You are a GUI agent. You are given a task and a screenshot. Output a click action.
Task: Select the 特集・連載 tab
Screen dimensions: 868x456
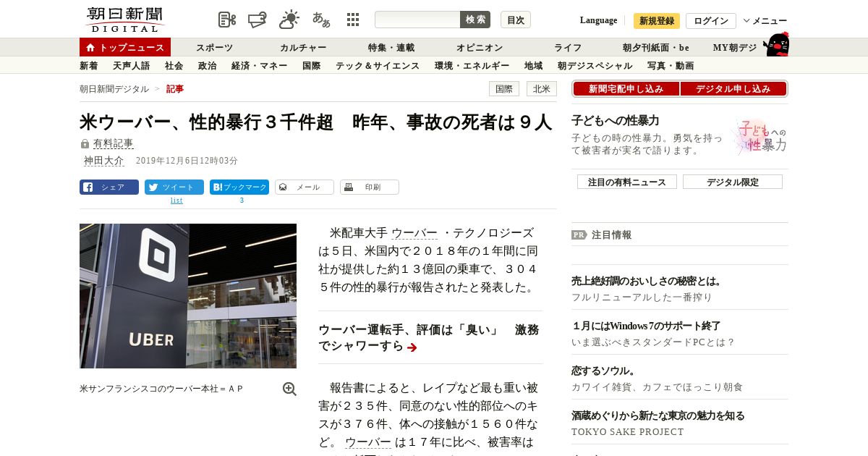(391, 48)
